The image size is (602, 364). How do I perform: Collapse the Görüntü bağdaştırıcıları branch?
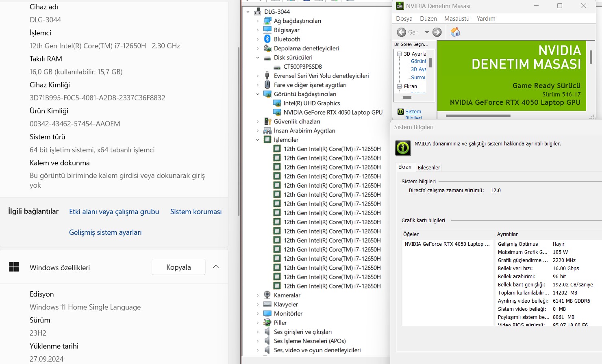coord(257,94)
